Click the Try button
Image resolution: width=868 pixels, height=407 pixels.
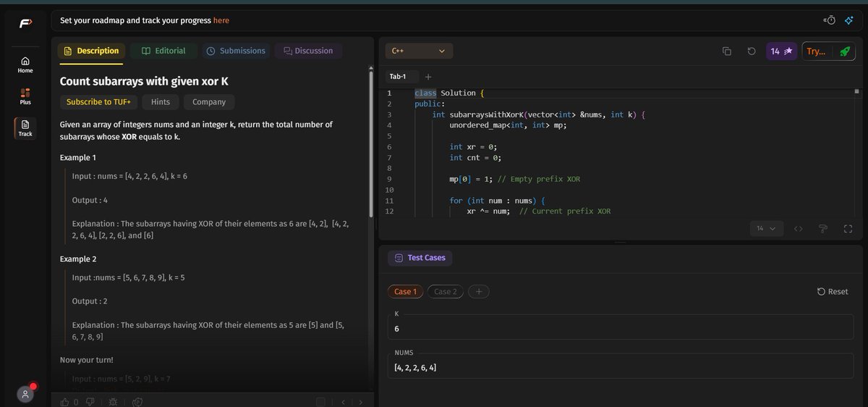816,51
